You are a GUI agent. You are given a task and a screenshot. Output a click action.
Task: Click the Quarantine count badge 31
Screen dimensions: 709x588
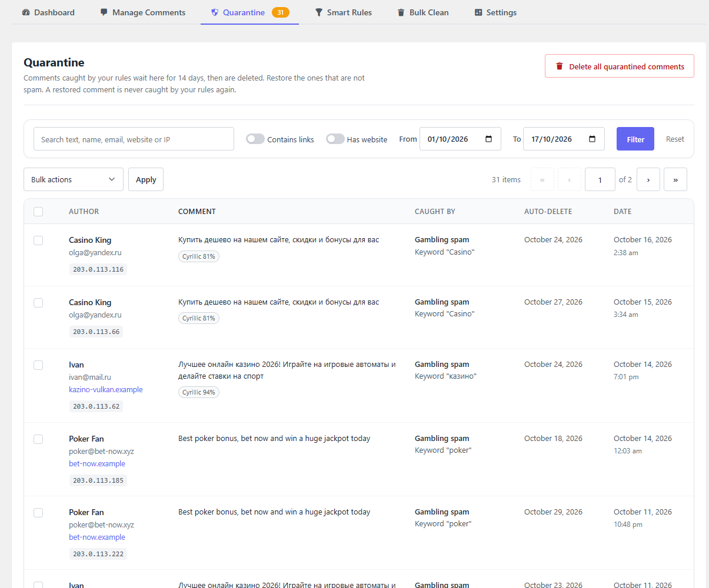[281, 12]
